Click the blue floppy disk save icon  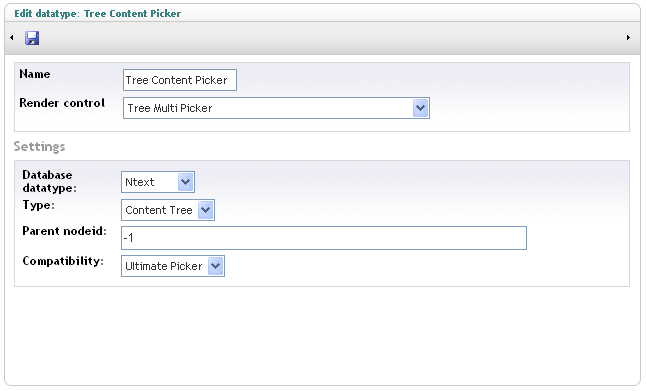pyautogui.click(x=32, y=38)
